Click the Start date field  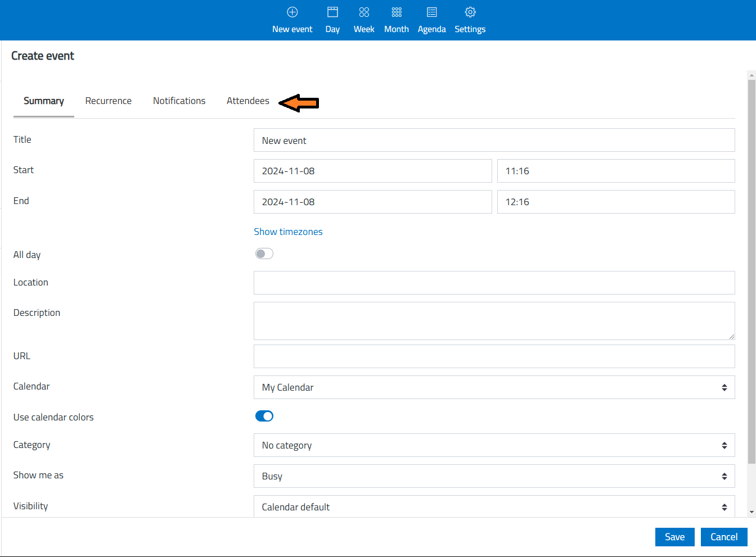(372, 171)
